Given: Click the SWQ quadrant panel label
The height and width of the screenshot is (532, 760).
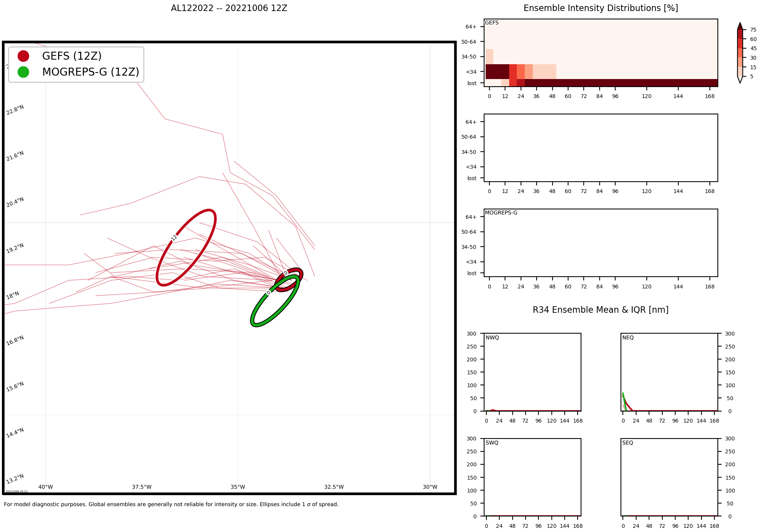Looking at the screenshot, I should point(492,443).
